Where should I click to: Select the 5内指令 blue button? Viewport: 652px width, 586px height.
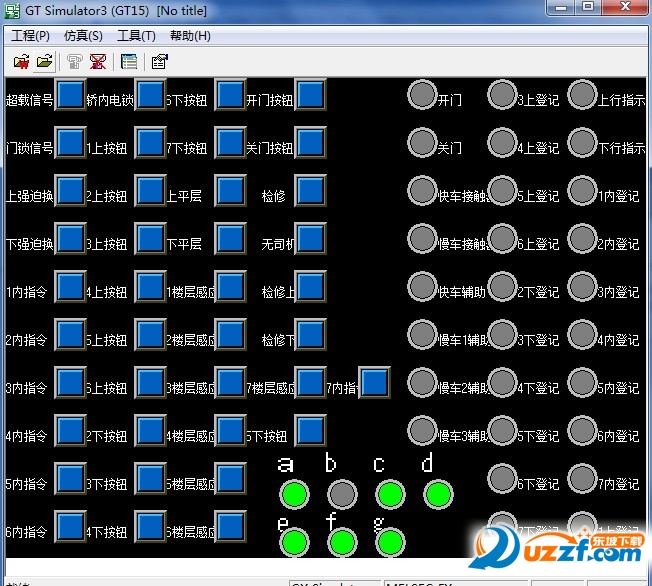point(70,479)
